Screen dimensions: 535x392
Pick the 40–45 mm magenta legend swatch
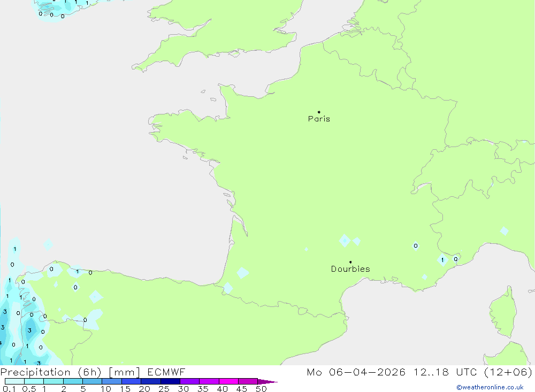pos(228,381)
